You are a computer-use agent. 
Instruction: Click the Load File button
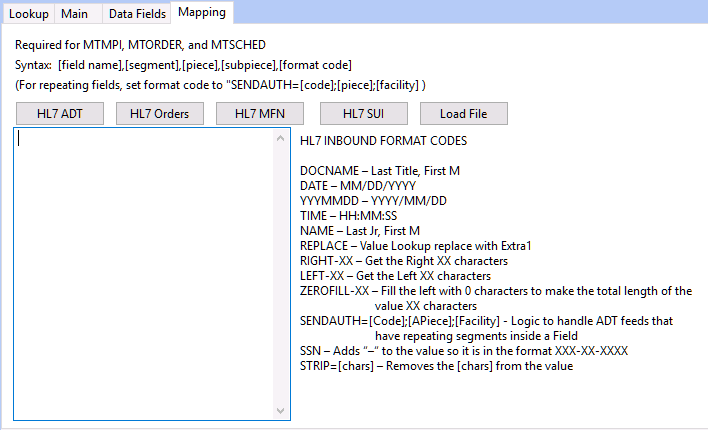tap(464, 113)
